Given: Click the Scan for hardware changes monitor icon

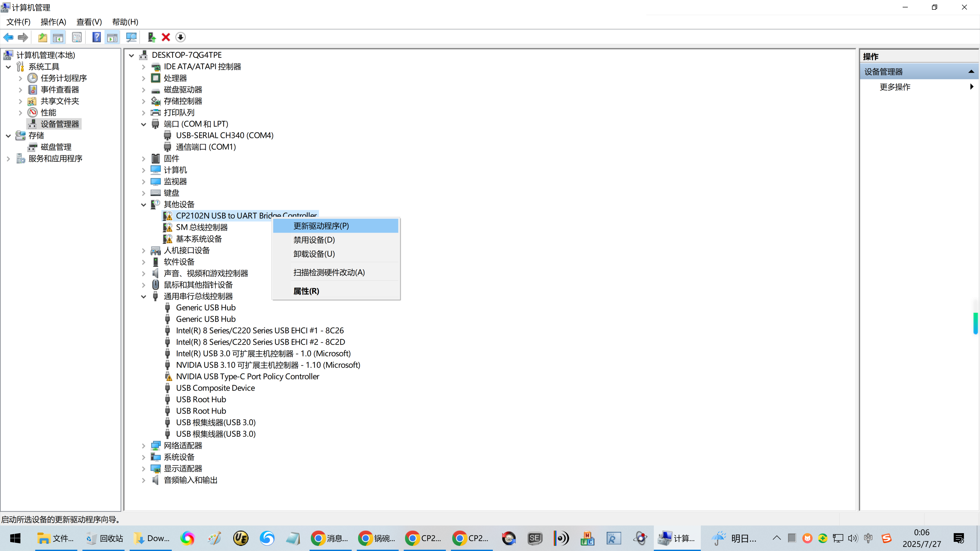Looking at the screenshot, I should tap(131, 37).
